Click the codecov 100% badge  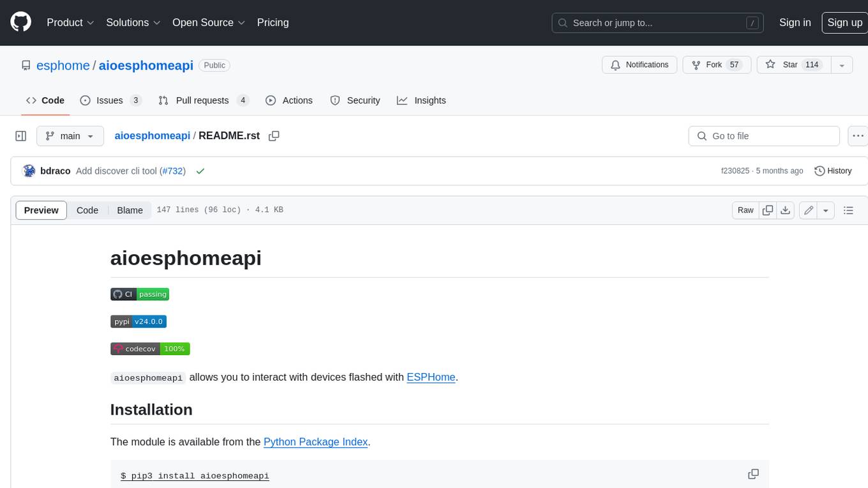pos(150,349)
